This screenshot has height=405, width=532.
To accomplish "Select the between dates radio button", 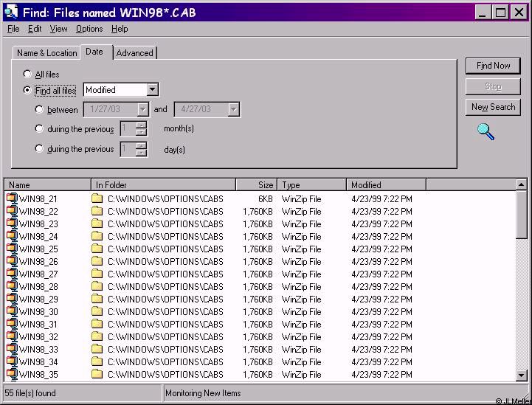I will 40,110.
